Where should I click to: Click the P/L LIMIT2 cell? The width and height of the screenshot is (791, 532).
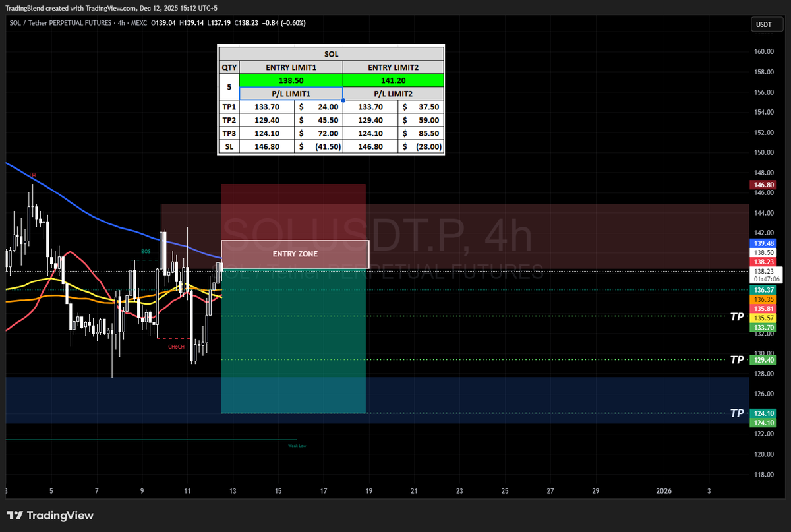click(394, 94)
